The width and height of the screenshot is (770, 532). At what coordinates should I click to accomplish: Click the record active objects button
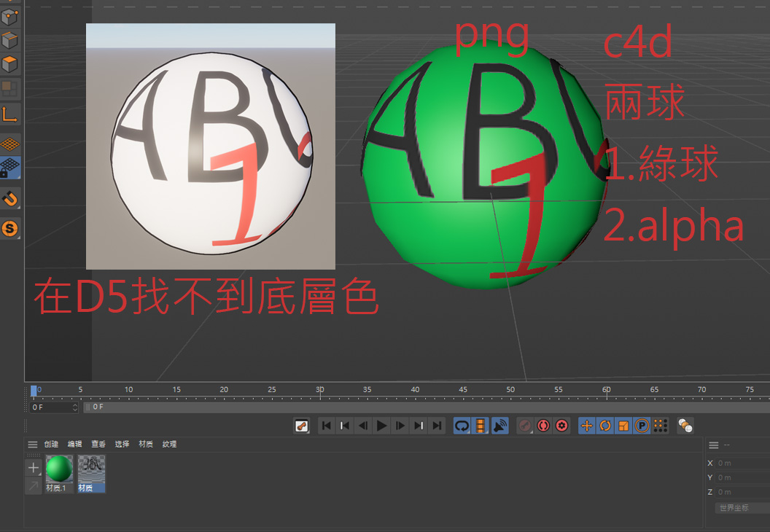pos(525,426)
